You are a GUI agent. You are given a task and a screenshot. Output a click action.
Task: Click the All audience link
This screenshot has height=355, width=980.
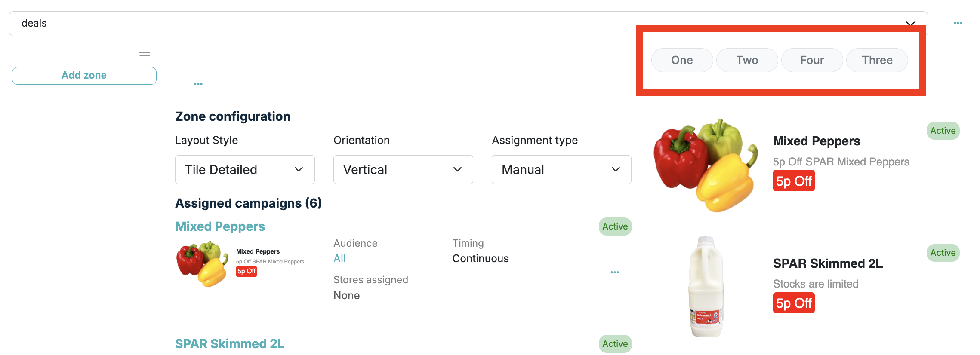339,259
